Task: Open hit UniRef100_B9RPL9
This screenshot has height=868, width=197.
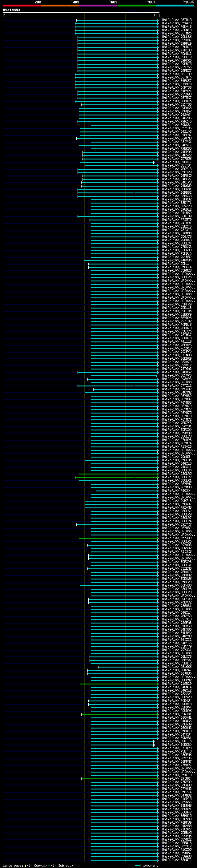Action: 176,43
